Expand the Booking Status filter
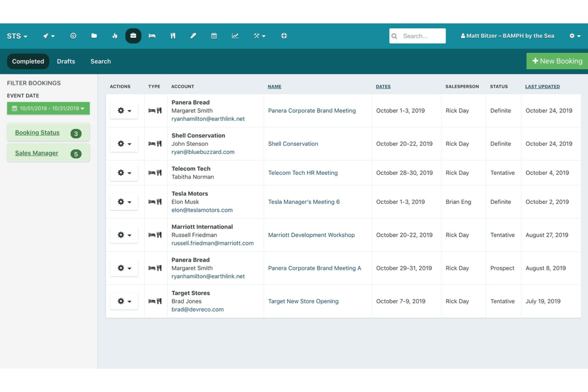Viewport: 588px width, 392px height. (48, 133)
